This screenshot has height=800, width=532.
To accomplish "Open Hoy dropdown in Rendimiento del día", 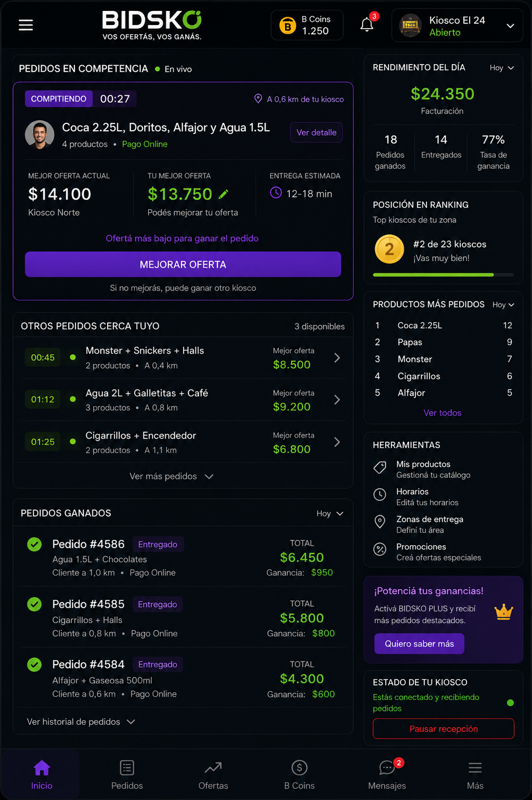I will (501, 68).
